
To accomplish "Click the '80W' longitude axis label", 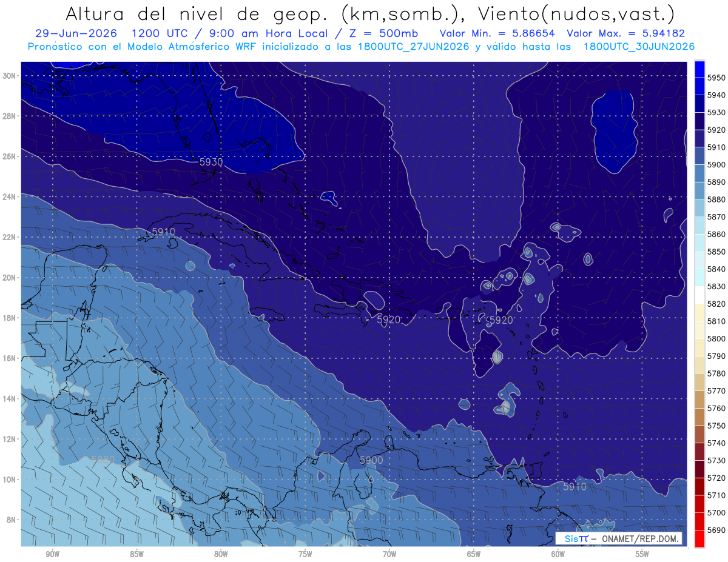I will point(221,554).
